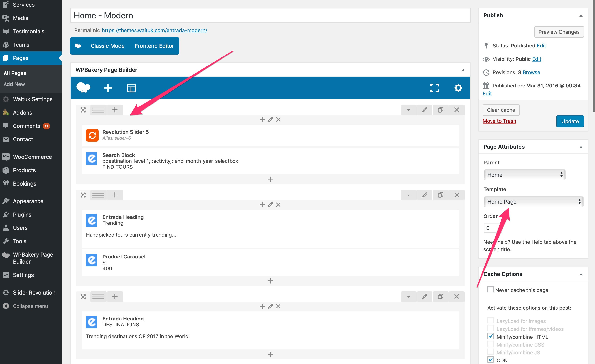595x364 pixels.
Task: Open WPBakery page settings gear icon
Action: pos(458,88)
